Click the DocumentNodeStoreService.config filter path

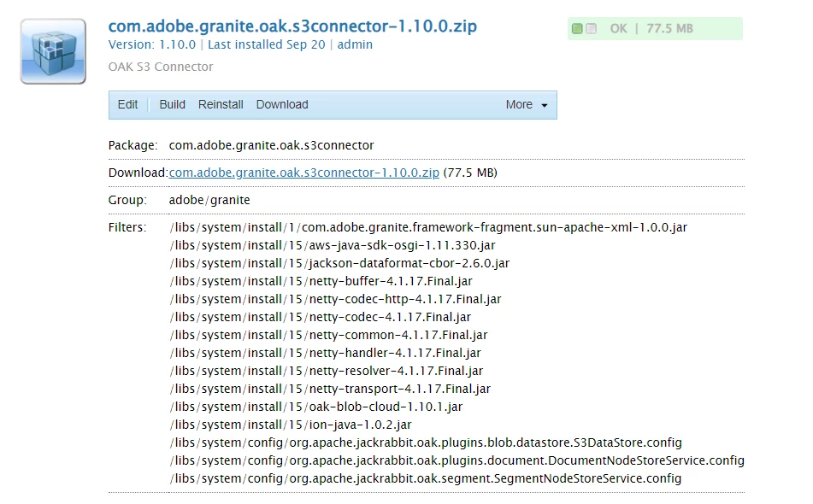coord(457,460)
